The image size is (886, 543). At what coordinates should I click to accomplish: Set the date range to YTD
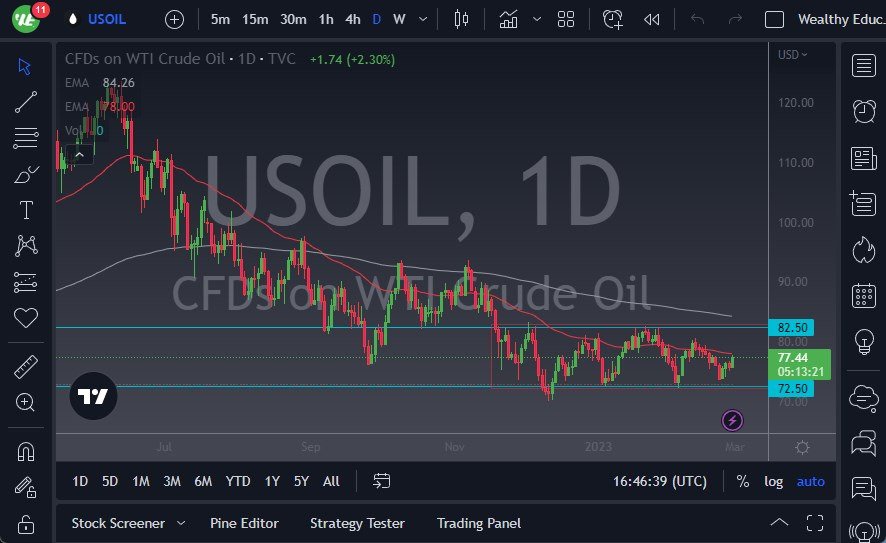238,481
